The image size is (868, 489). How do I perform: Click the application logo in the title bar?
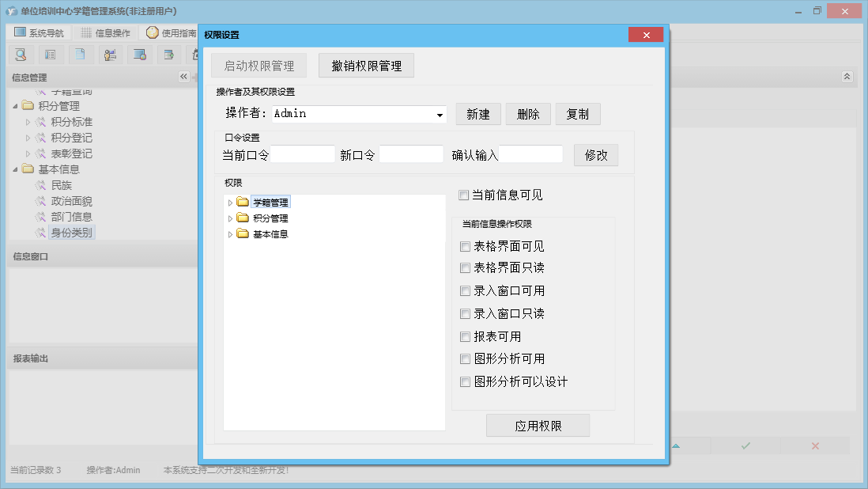(12, 11)
